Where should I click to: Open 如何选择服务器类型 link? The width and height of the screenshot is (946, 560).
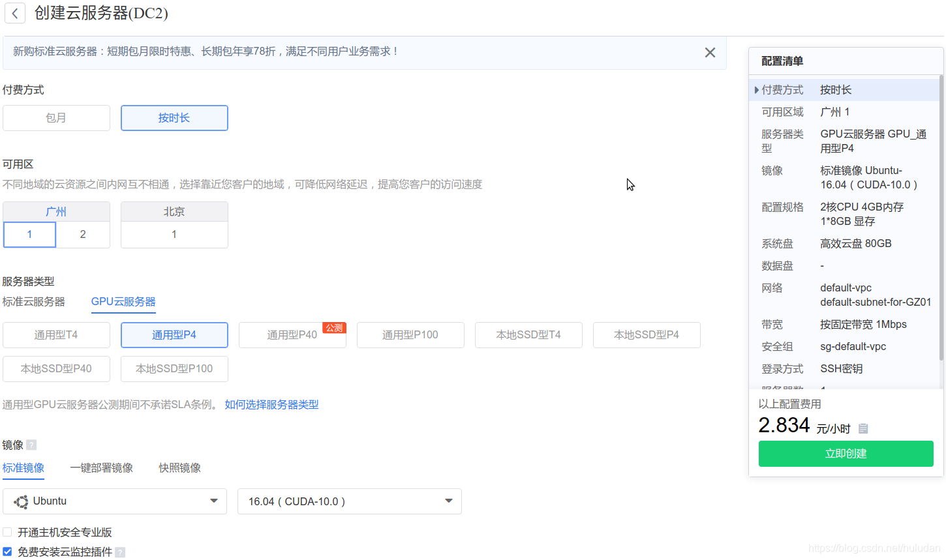pos(271,404)
